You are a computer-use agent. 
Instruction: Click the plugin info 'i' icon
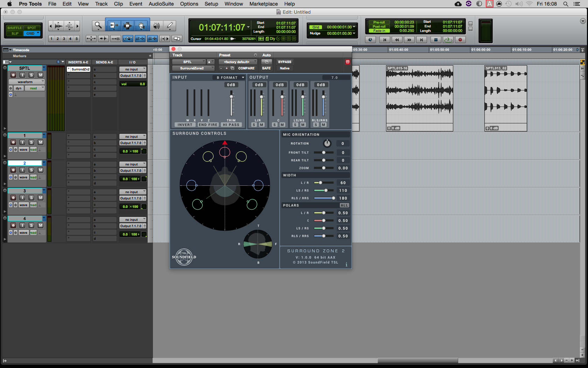pyautogui.click(x=346, y=265)
